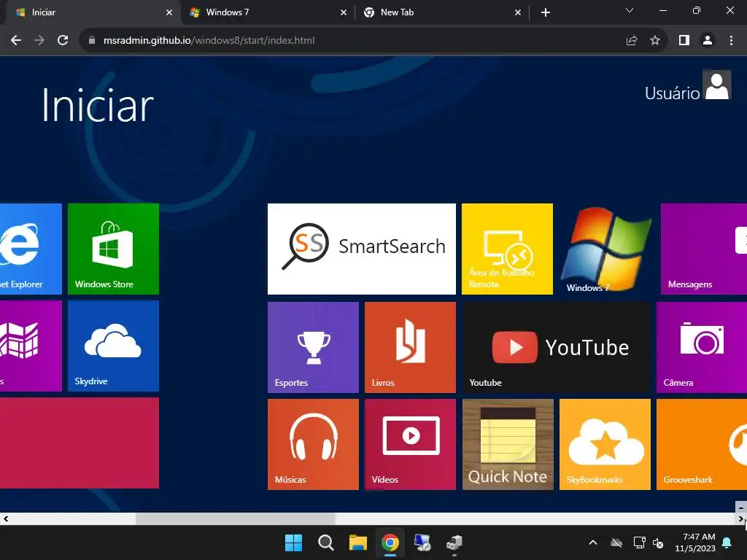747x560 pixels.
Task: Open the SmartSearch tile
Action: tap(362, 249)
